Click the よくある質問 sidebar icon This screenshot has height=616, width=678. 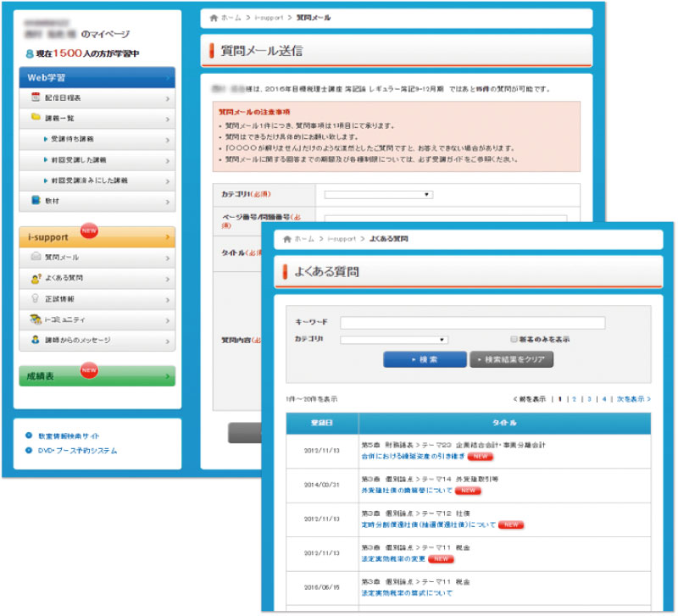pyautogui.click(x=36, y=278)
